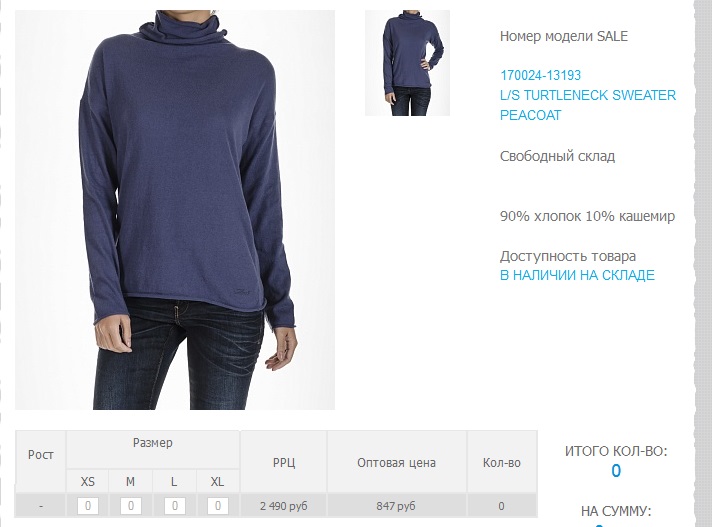Click the 90% хлопок 10% кашемир composition text
This screenshot has width=712, height=527.
tap(587, 216)
